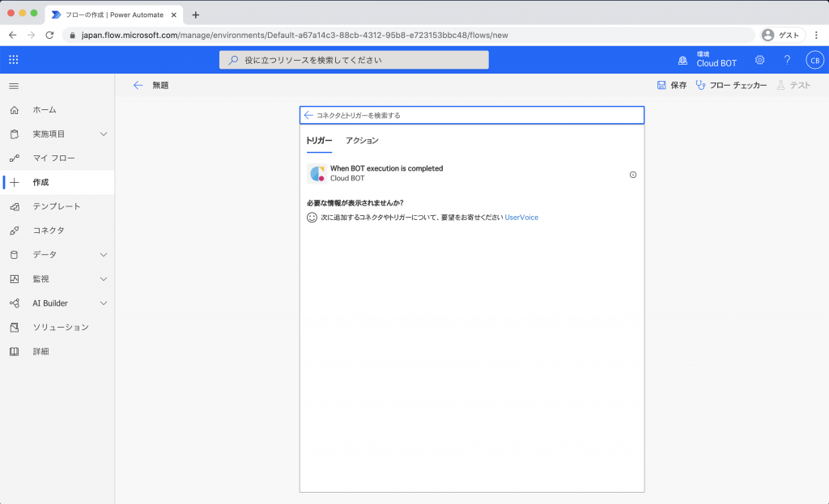Click the Cloud BOT connector logo
This screenshot has height=504, width=829.
(317, 173)
